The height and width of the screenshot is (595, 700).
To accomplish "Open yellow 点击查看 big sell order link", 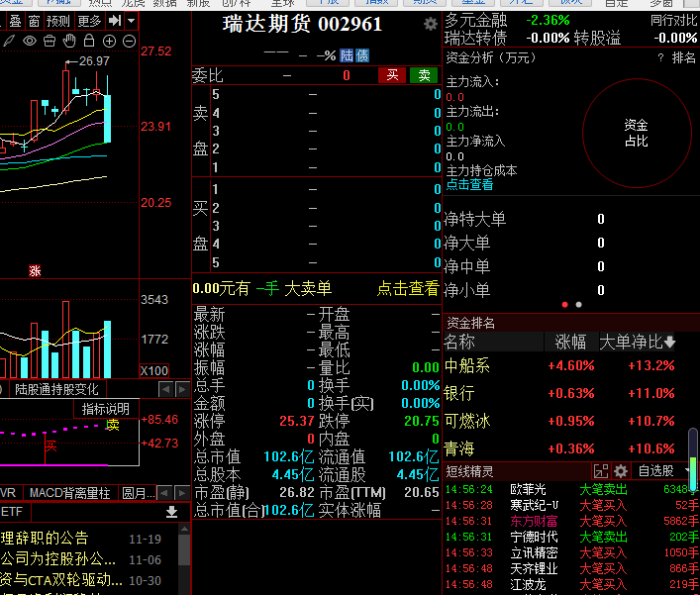I will click(408, 288).
